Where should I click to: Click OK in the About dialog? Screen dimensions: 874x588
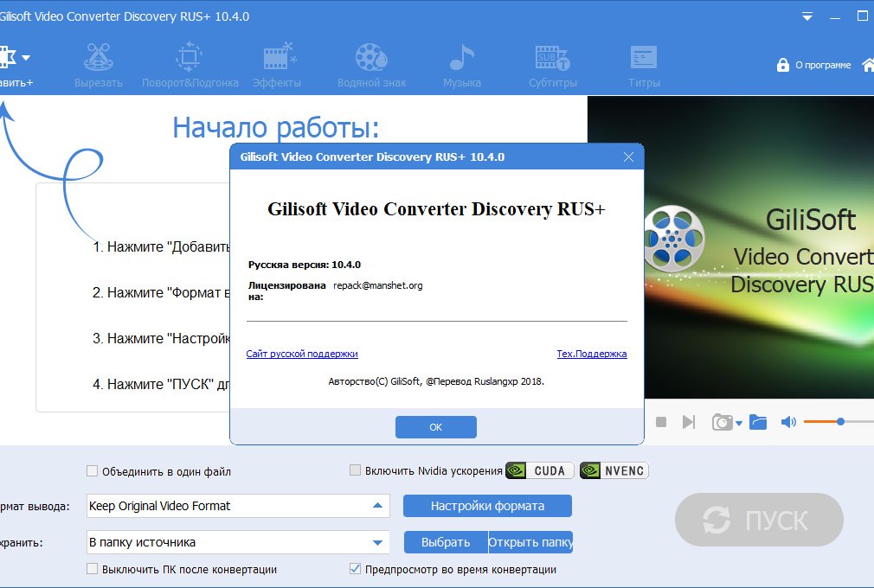click(436, 427)
